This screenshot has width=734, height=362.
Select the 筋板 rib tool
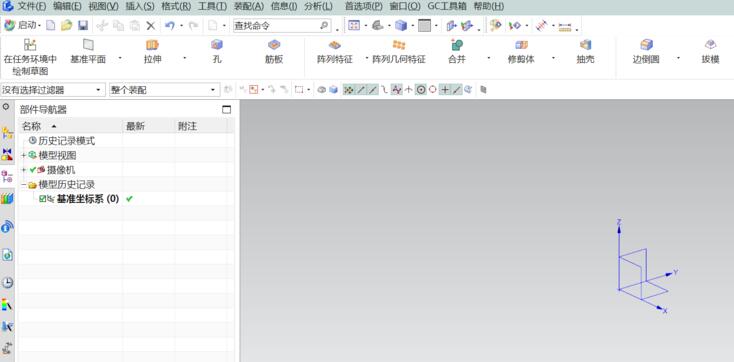[274, 52]
